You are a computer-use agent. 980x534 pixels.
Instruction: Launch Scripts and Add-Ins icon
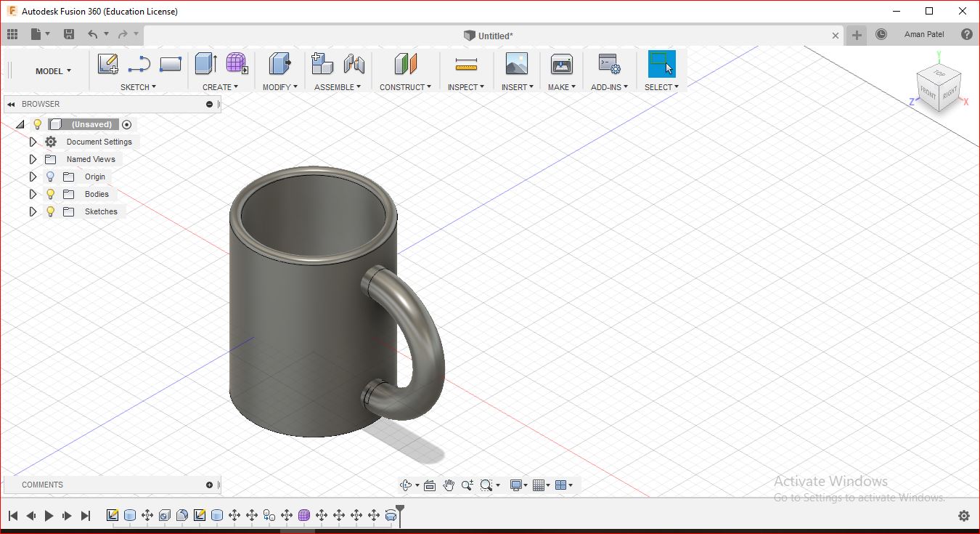click(x=609, y=64)
